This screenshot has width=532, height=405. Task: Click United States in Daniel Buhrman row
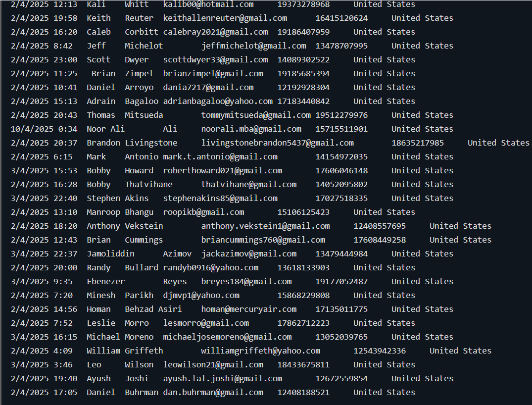(384, 393)
